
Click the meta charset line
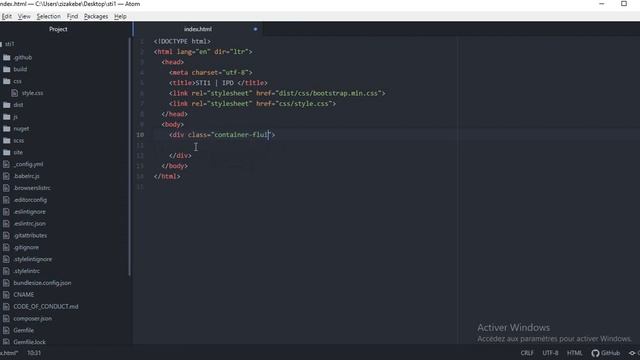coord(211,73)
